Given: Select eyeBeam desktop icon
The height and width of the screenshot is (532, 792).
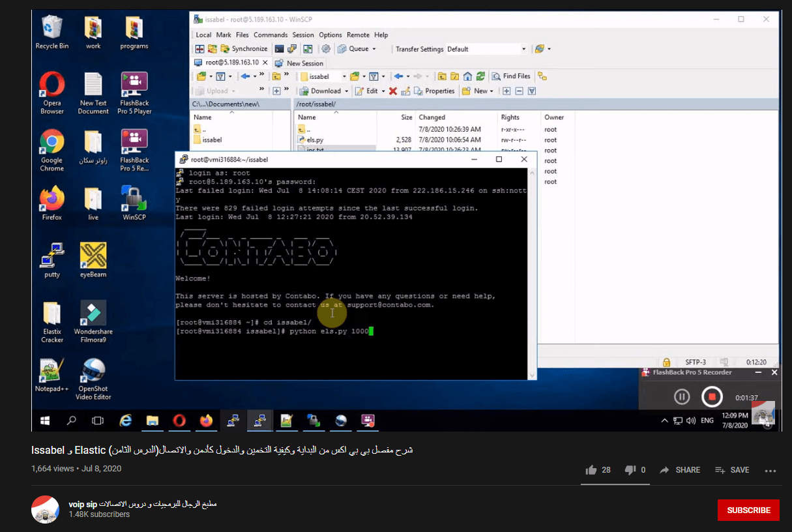Looking at the screenshot, I should pyautogui.click(x=93, y=260).
